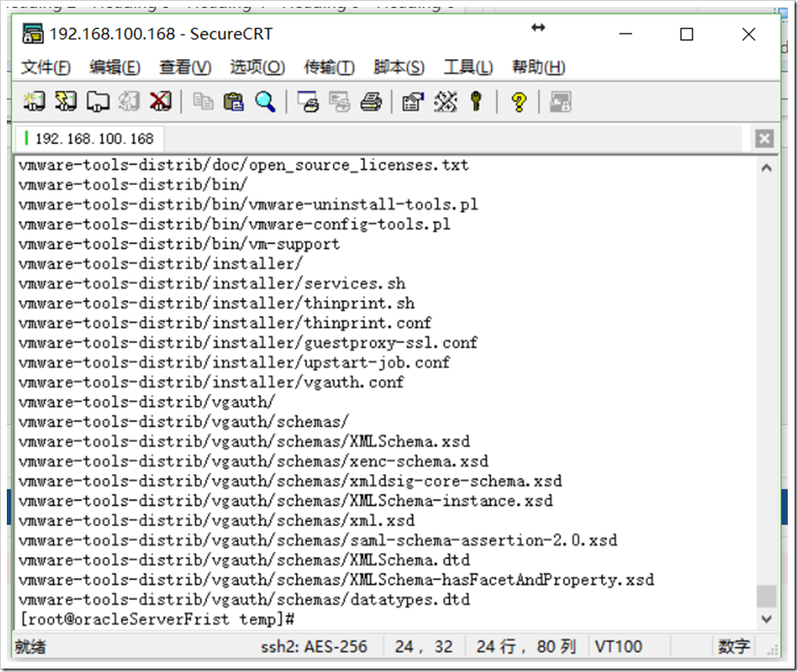798x672 pixels.
Task: Click the 24, 32 cursor position status
Action: pos(424,646)
